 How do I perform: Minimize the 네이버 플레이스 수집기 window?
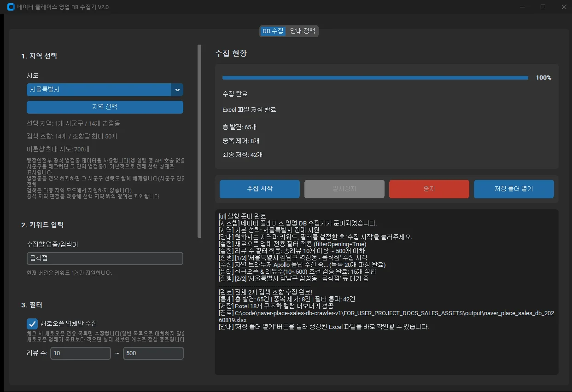(522, 7)
